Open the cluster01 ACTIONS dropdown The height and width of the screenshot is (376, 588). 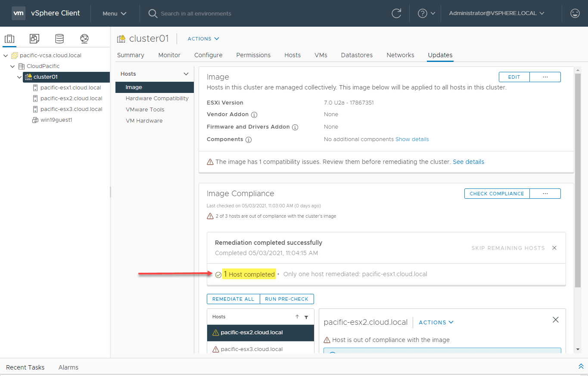(203, 39)
